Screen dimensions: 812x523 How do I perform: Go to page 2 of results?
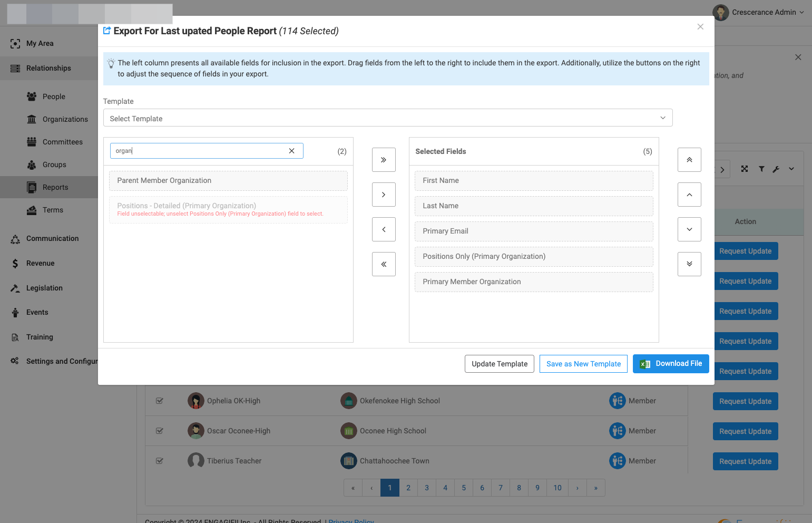(x=408, y=488)
